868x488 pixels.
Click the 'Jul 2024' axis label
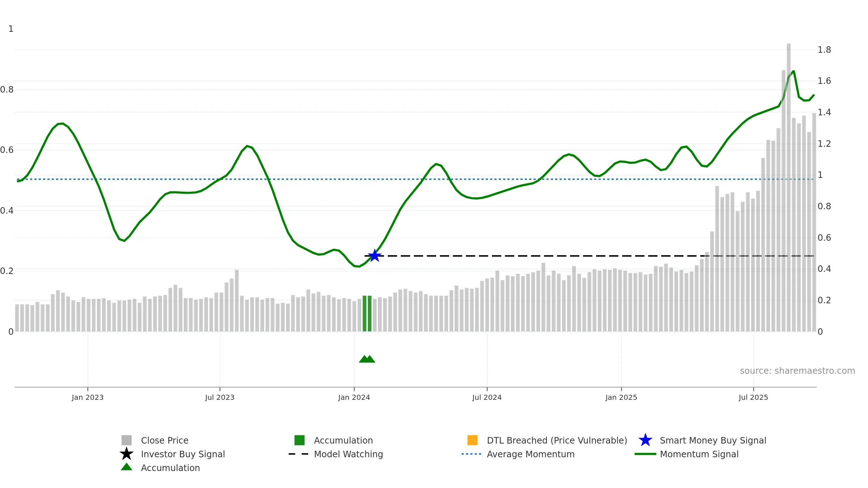click(x=487, y=397)
